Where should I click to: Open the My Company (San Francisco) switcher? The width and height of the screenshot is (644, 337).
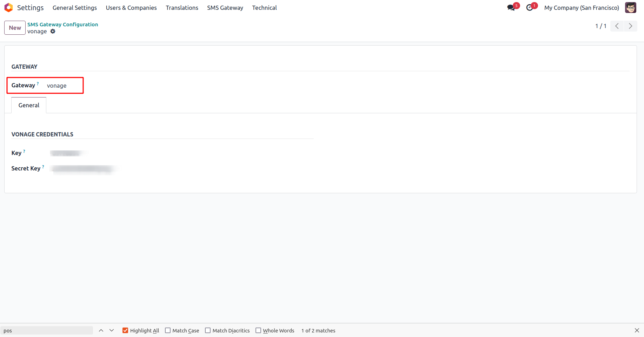coord(582,8)
